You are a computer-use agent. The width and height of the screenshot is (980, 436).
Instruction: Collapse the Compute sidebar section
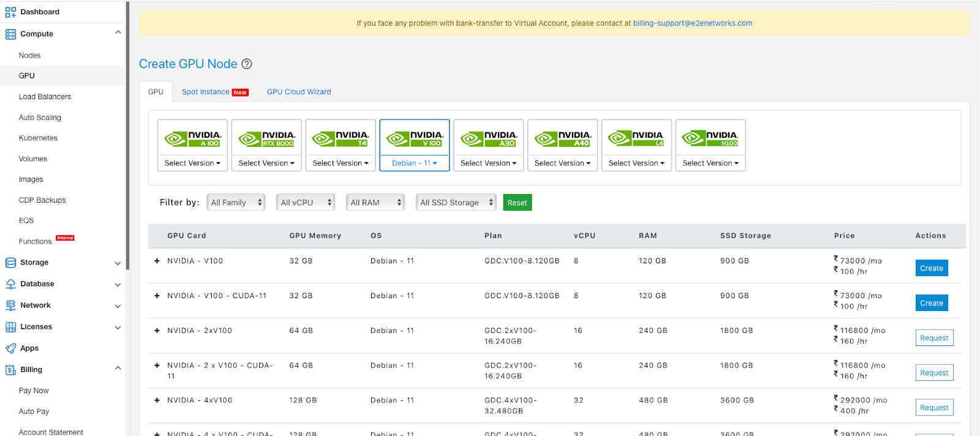(x=118, y=32)
